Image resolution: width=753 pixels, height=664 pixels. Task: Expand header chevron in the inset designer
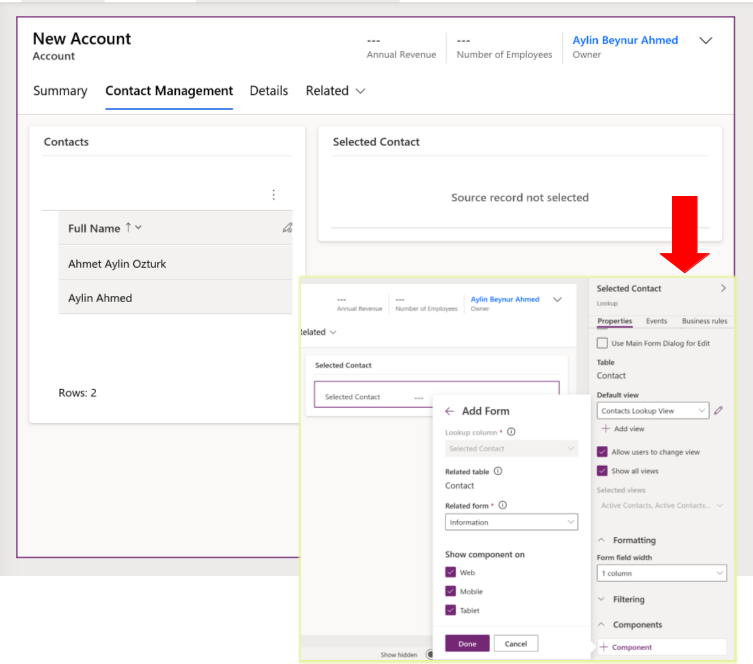(557, 300)
